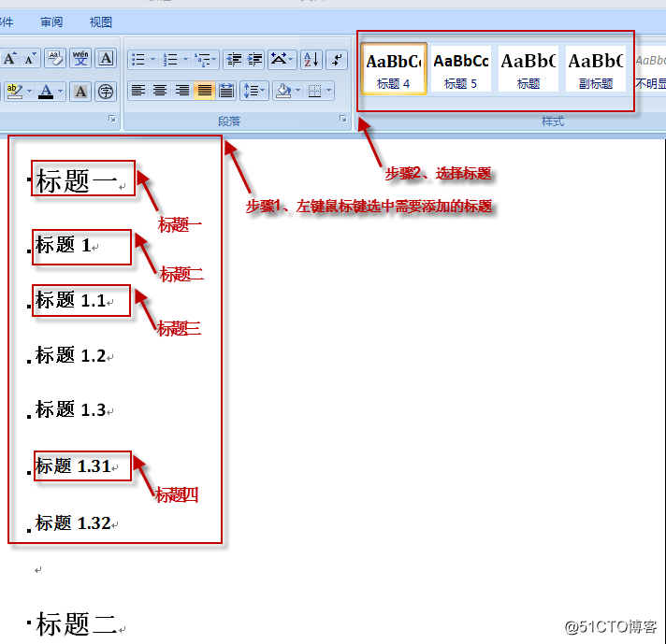Click the Asian Layout icon
The width and height of the screenshot is (666, 644).
278,60
